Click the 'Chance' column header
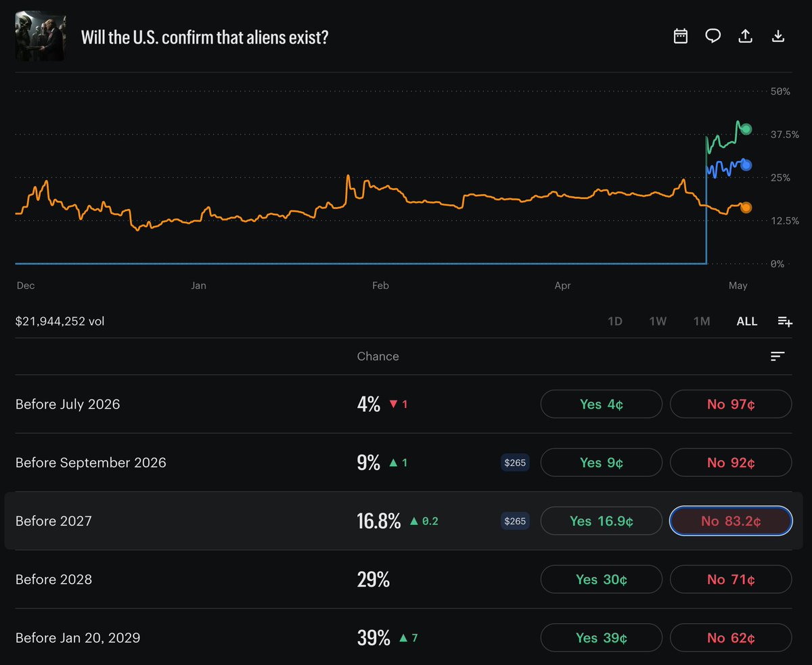 378,357
